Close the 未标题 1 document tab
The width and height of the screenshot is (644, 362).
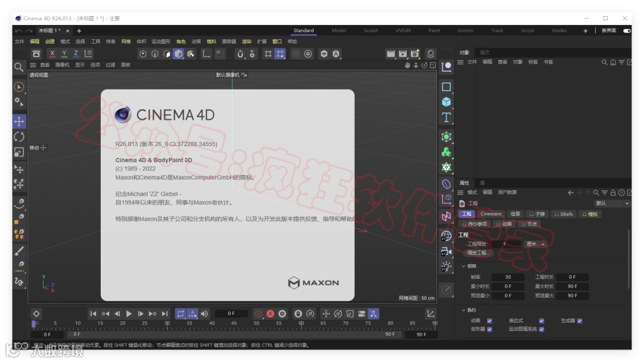pyautogui.click(x=68, y=31)
